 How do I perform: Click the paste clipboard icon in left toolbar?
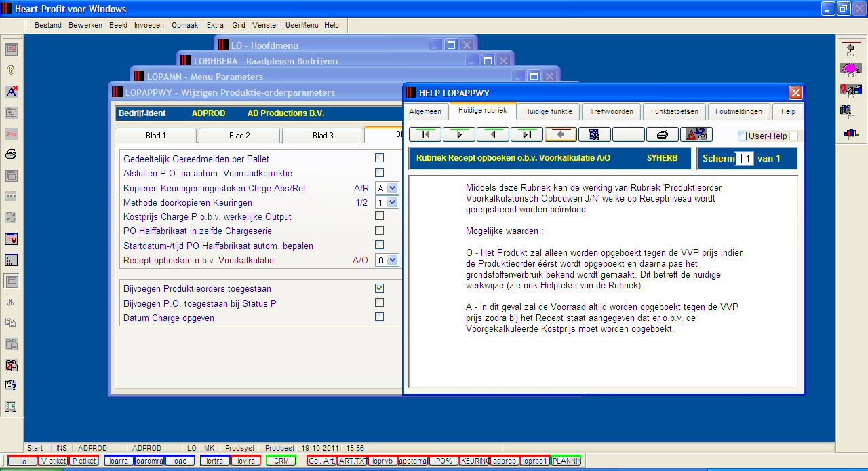pyautogui.click(x=12, y=343)
